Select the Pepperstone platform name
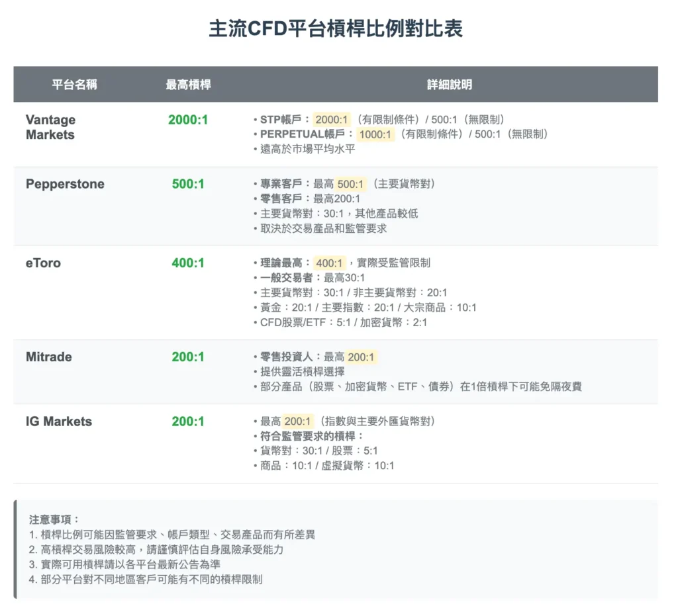 [65, 184]
